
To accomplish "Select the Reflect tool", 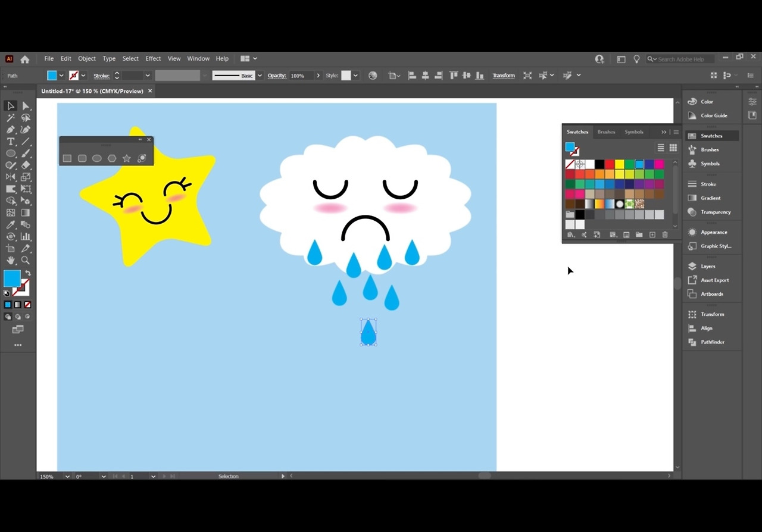I will 11,177.
